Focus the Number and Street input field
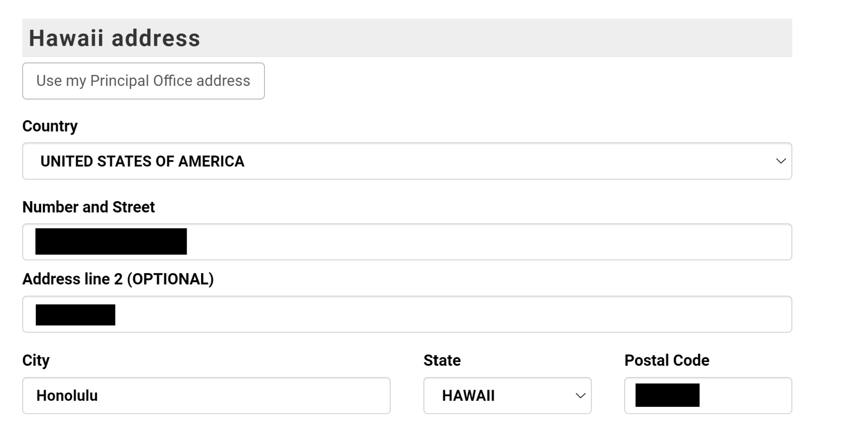868x443 pixels. 452,242
